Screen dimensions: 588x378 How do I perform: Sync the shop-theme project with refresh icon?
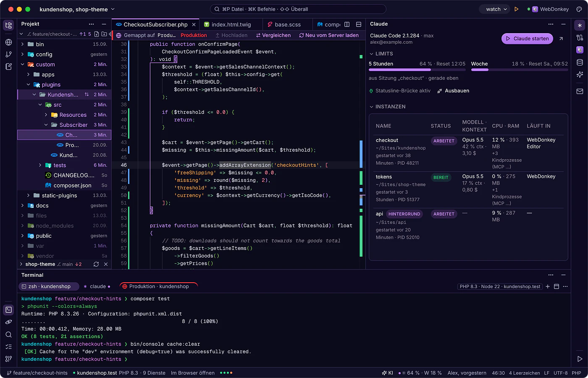coord(96,264)
